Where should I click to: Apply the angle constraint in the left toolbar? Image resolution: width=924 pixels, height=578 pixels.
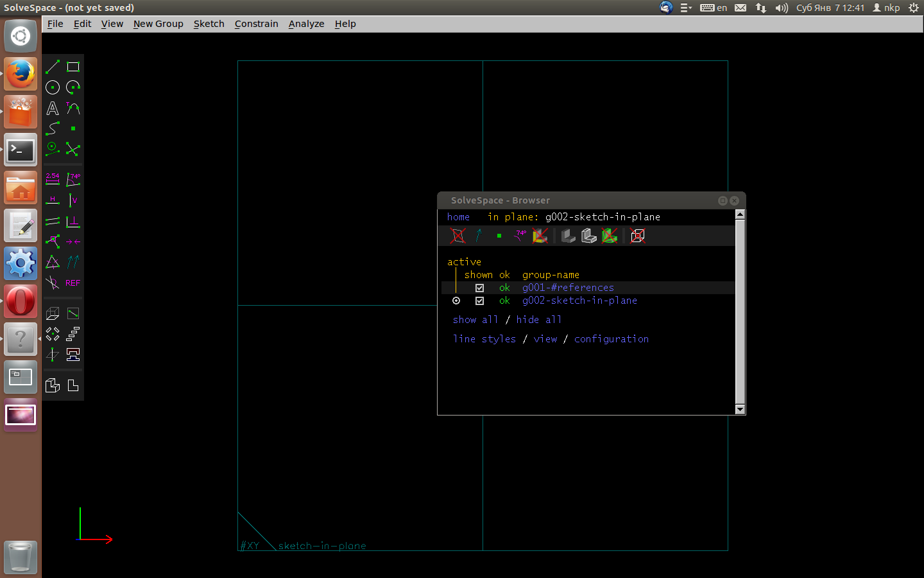(73, 180)
